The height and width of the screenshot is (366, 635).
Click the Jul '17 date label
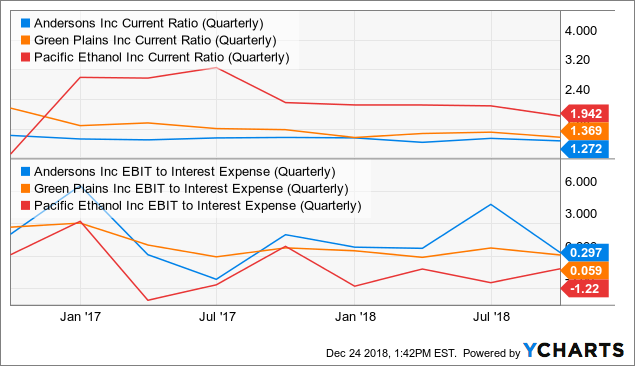[x=217, y=317]
